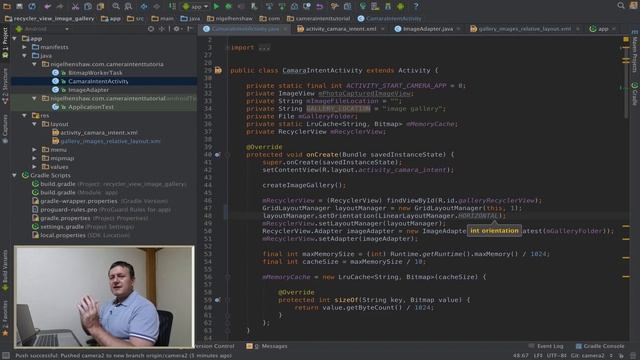
Task: Click the Copy toolbar icon
Action: click(88, 6)
